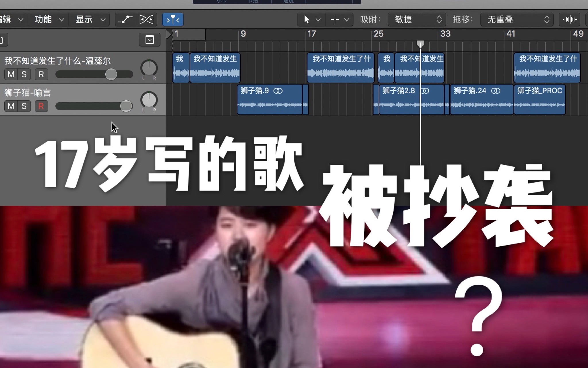Viewport: 588px width, 368px height.
Task: Click loop icon on 狮子猫.9 region
Action: coord(278,91)
